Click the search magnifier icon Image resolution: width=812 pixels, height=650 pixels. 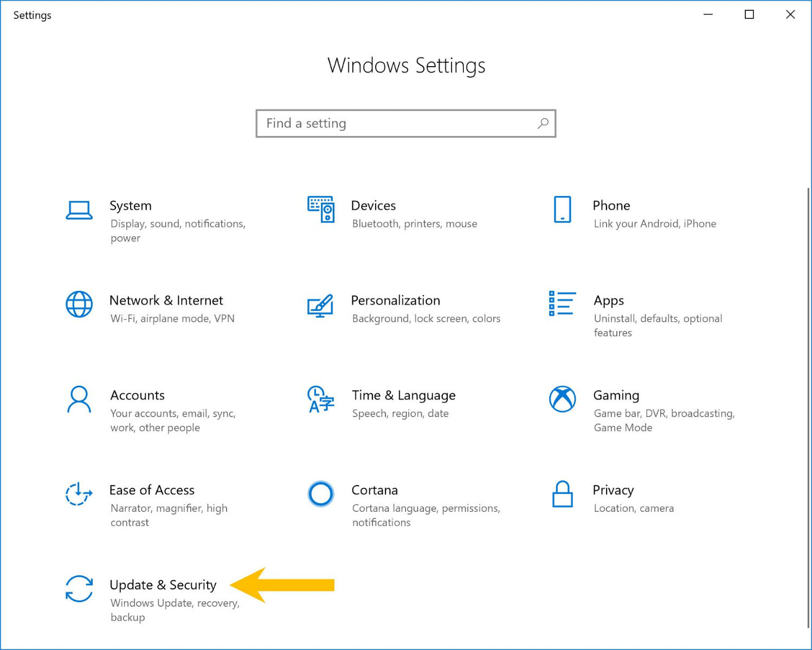[x=543, y=123]
